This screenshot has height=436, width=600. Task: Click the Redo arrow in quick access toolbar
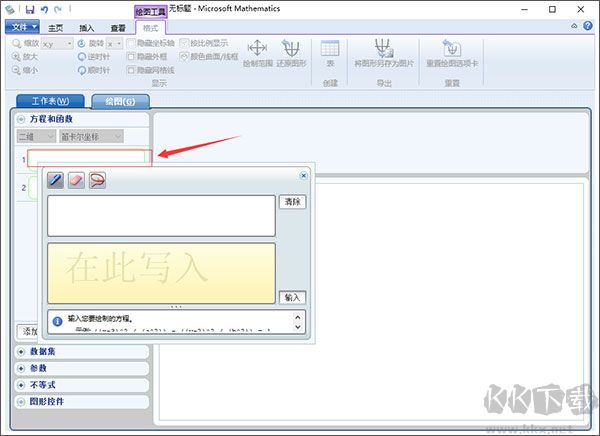pyautogui.click(x=58, y=9)
